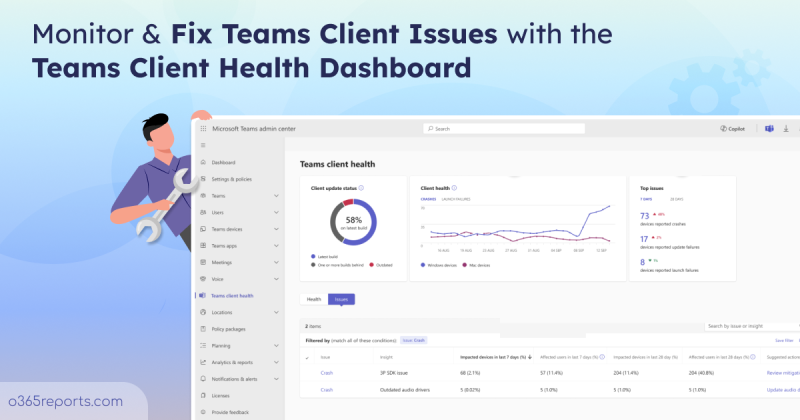Toggle the select-all checkmark in table header
Viewport: 800px width, 420px height.
tap(307, 356)
